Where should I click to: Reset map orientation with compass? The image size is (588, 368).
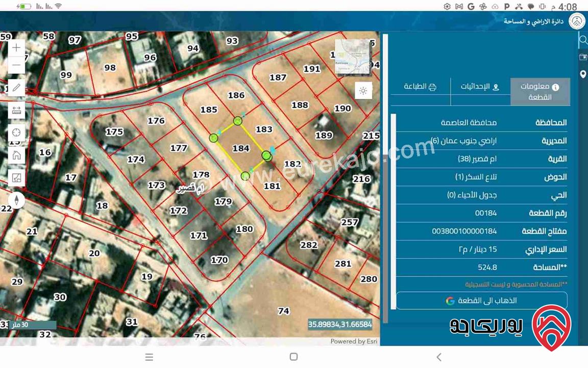16,200
